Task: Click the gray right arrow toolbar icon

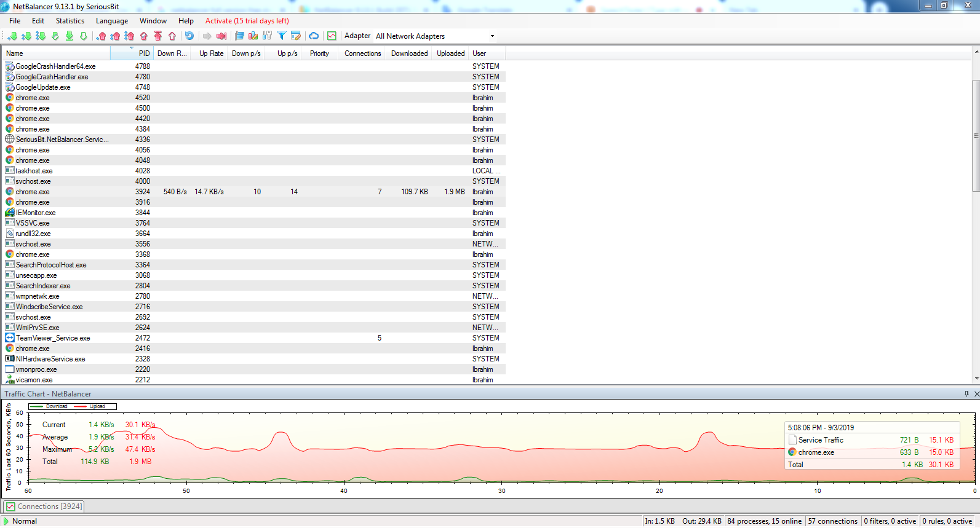Action: [207, 36]
